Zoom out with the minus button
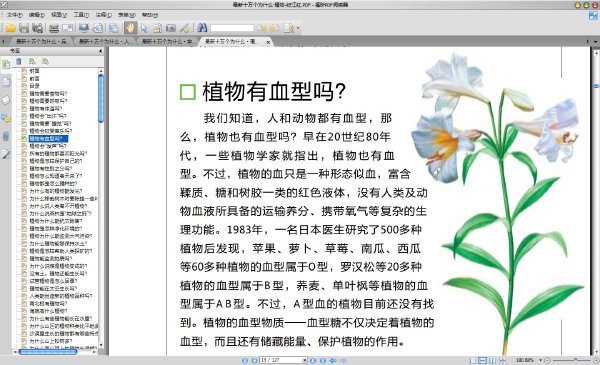This screenshot has height=365, width=600. 547,360
